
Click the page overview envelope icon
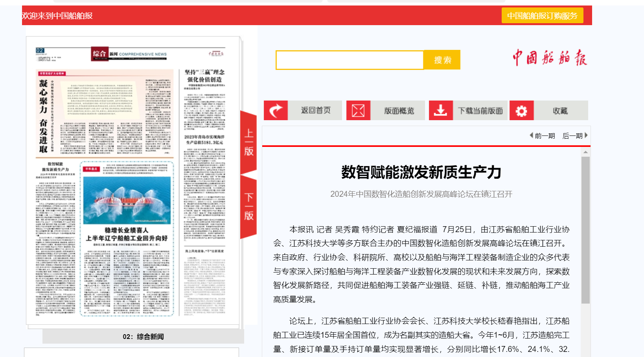tap(358, 111)
